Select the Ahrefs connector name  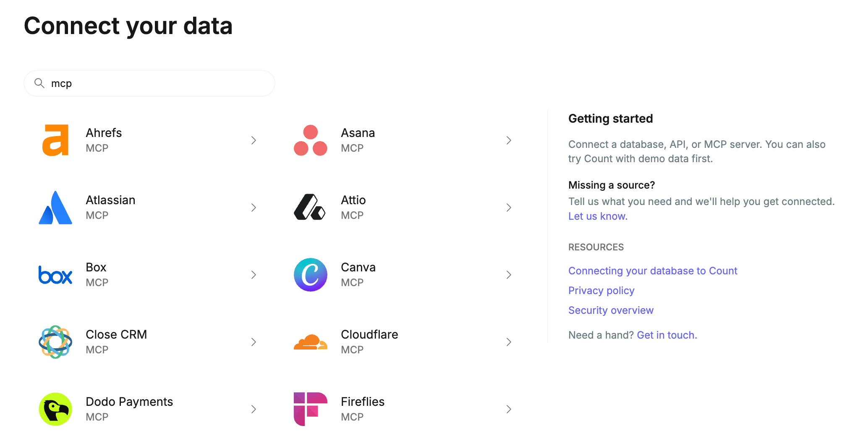click(x=104, y=133)
